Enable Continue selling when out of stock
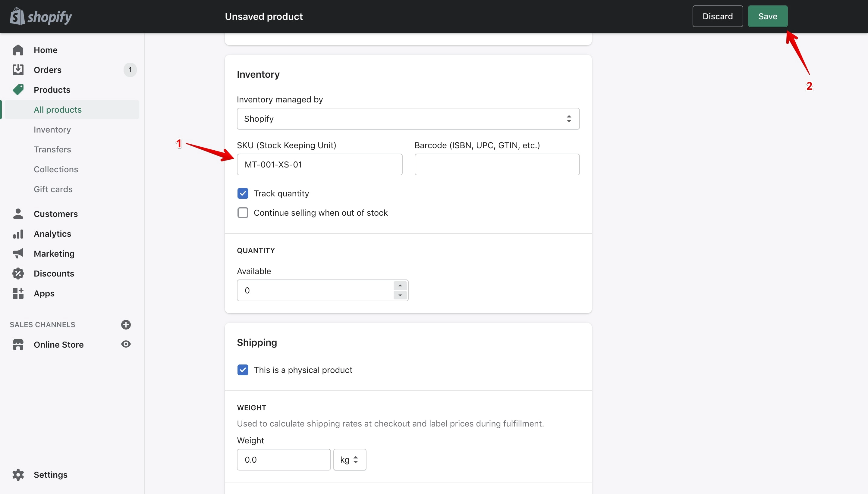The width and height of the screenshot is (868, 494). coord(243,213)
